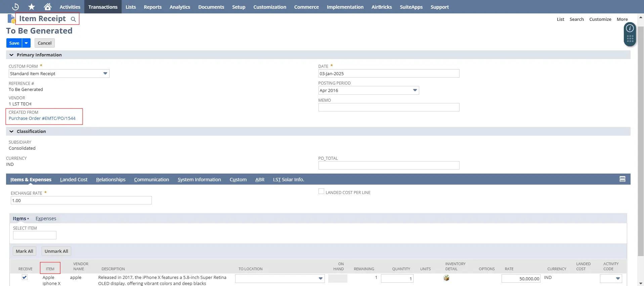Image resolution: width=644 pixels, height=286 pixels.
Task: Switch to the LST Solar Info. tab
Action: coord(289,180)
